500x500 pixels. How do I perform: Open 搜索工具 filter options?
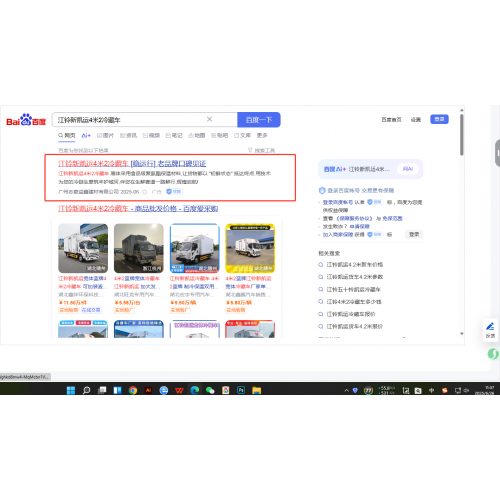tap(262, 150)
